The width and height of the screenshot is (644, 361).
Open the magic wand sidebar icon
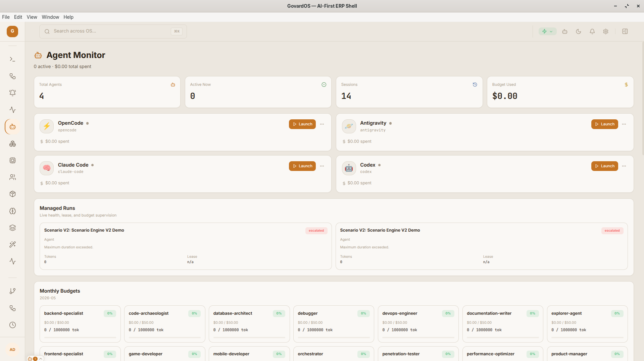click(12, 244)
